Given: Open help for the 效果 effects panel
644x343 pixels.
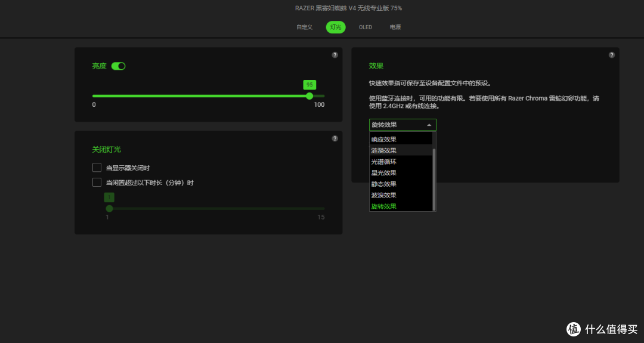Looking at the screenshot, I should point(612,55).
